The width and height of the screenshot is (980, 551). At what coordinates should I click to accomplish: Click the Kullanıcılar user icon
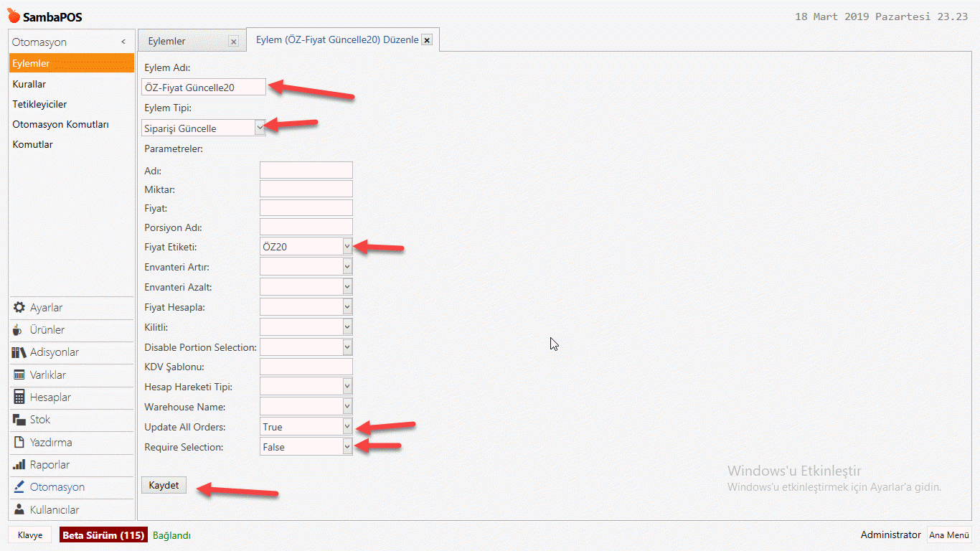(19, 510)
